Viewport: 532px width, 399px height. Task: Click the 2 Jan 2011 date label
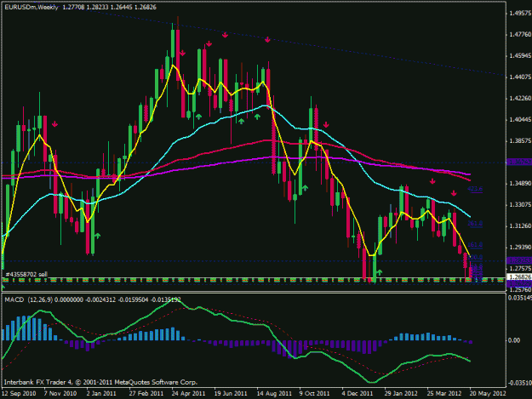[x=101, y=393]
